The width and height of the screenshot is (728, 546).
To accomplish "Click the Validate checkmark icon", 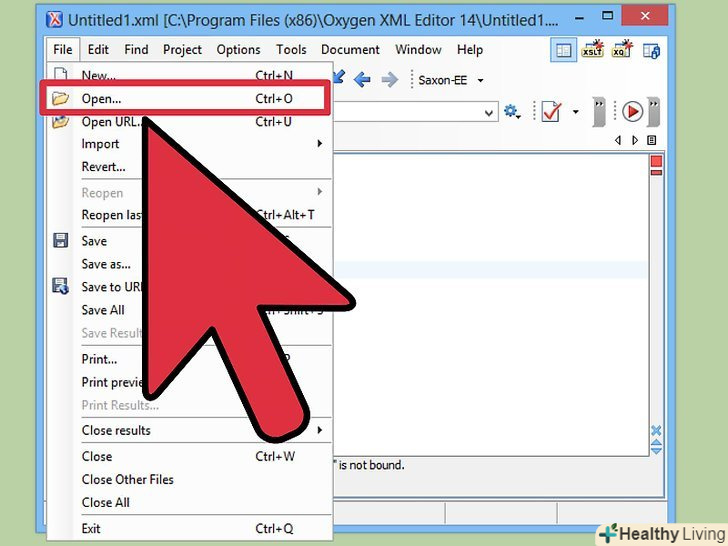I will tap(552, 112).
